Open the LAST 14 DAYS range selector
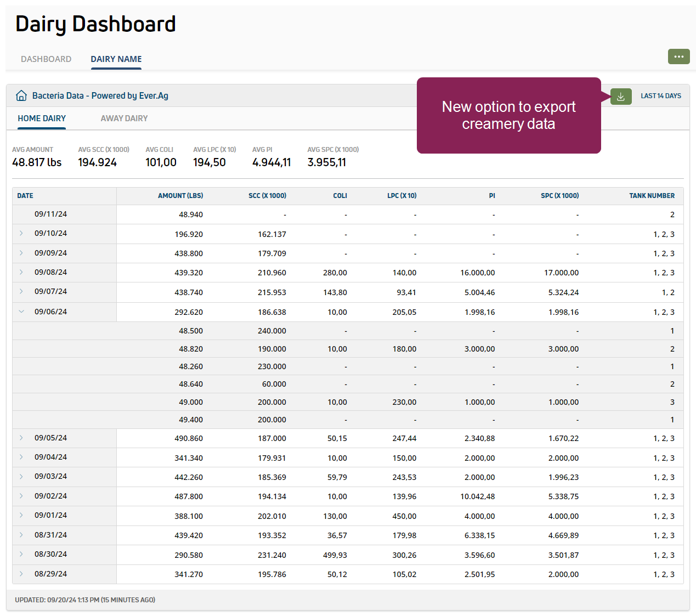Screen dimensions: 696x616 point(661,96)
